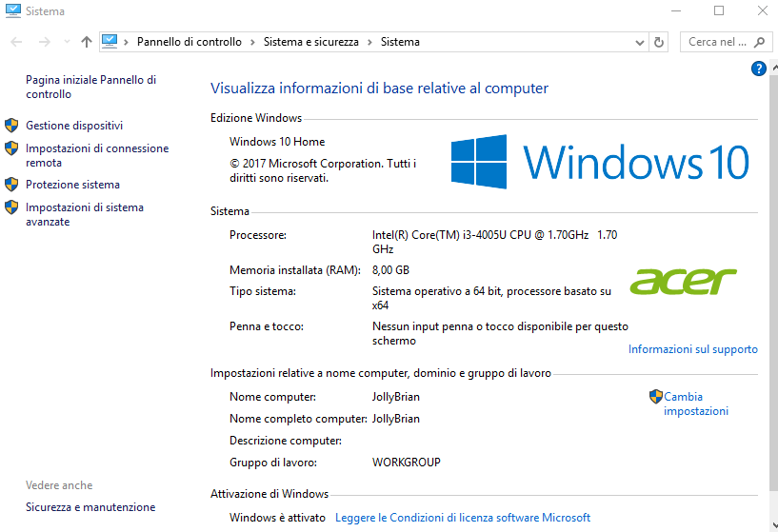The height and width of the screenshot is (532, 778).
Task: Open Sicurezza e manutenzione link
Action: (x=90, y=507)
